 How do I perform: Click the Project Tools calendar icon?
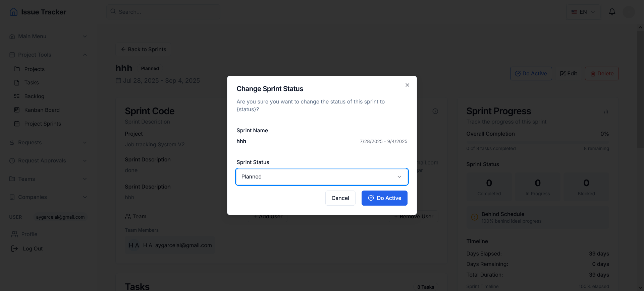[12, 55]
